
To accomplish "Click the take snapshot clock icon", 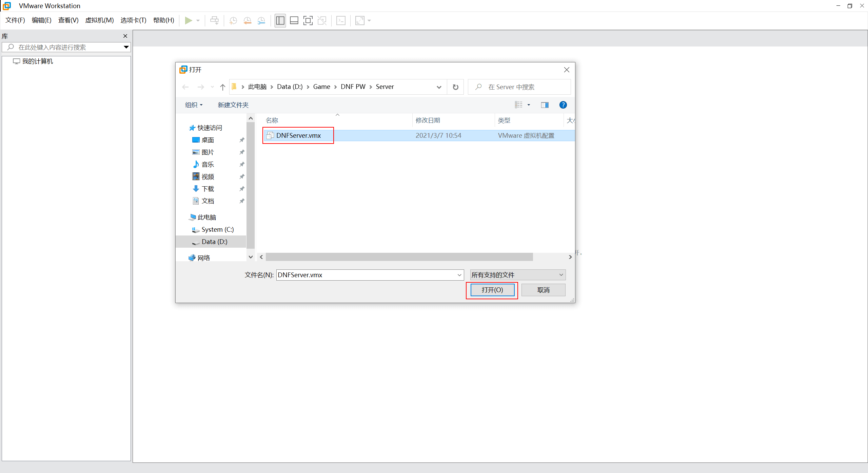I will pyautogui.click(x=233, y=21).
